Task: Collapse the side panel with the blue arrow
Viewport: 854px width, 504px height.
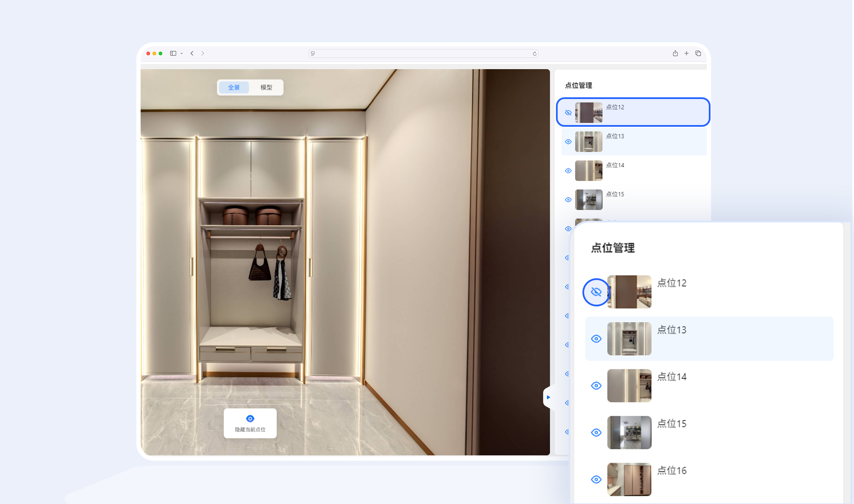Action: click(x=548, y=397)
